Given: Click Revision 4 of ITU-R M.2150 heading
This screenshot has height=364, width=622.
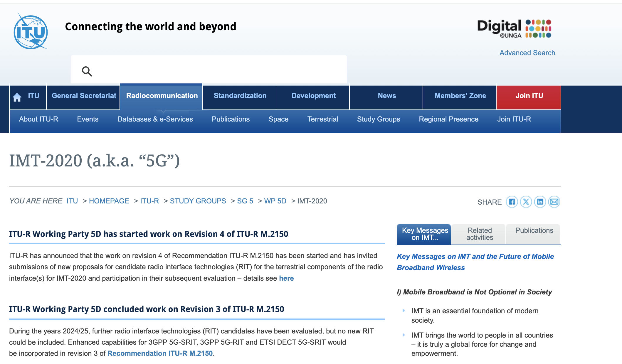Looking at the screenshot, I should 149,234.
